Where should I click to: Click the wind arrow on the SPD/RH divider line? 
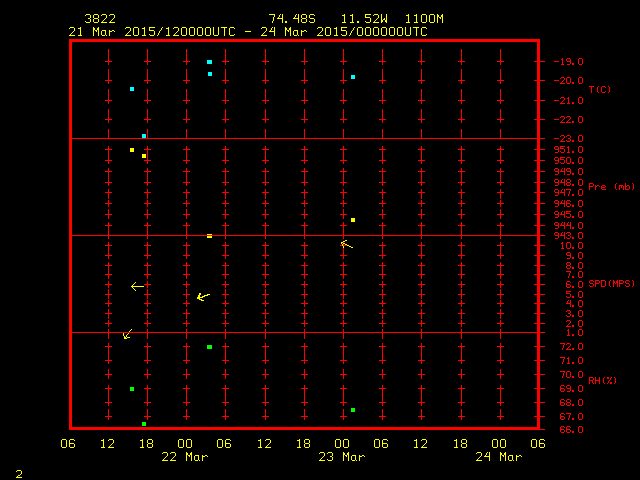127,334
